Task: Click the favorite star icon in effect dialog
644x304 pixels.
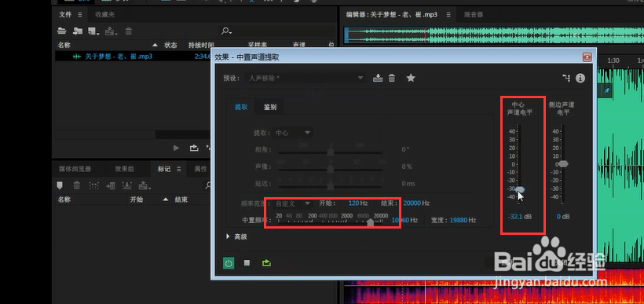Action: 411,78
